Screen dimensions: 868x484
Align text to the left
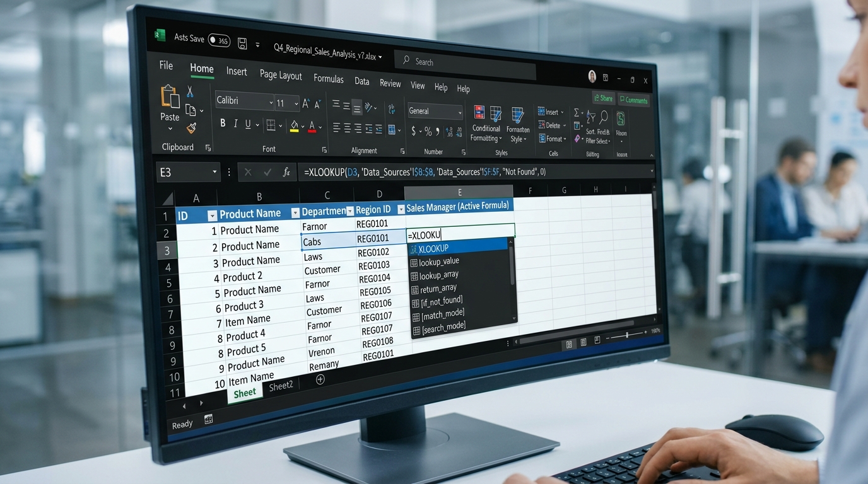point(336,128)
